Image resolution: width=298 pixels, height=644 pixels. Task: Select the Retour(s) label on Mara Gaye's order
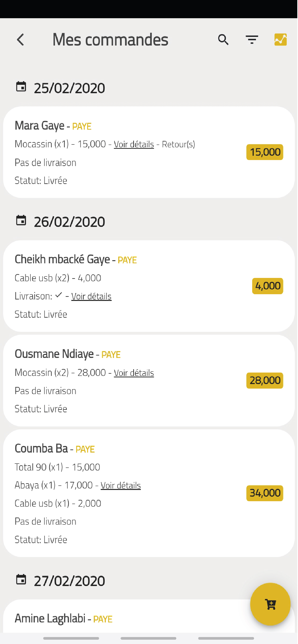(x=179, y=144)
